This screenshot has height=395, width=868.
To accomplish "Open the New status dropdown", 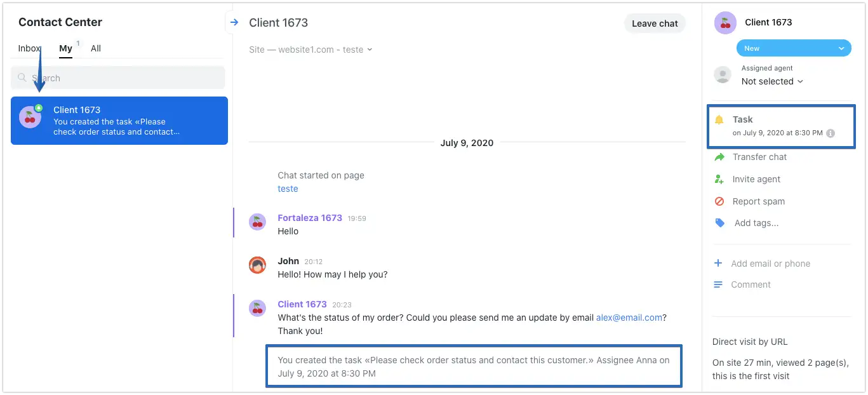I will point(794,48).
